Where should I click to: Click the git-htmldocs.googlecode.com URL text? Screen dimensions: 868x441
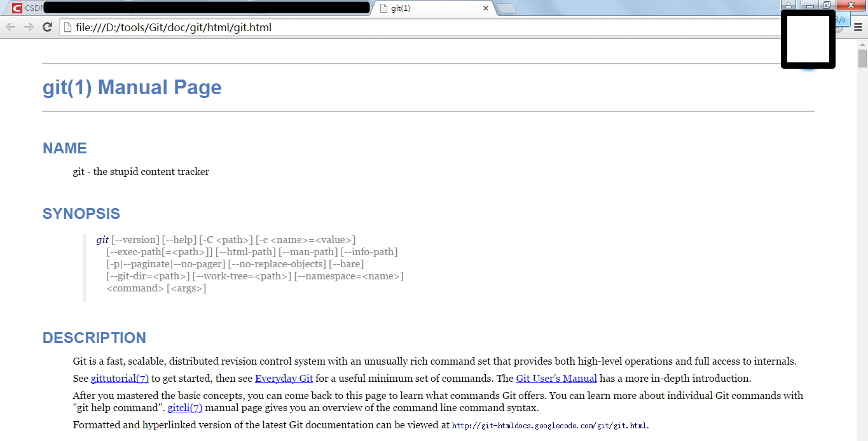(x=549, y=426)
